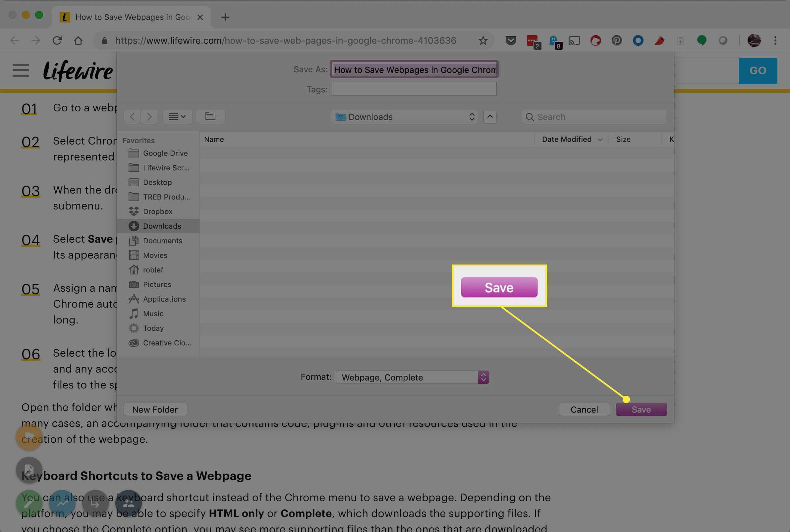Click the Tags input field

click(x=414, y=89)
